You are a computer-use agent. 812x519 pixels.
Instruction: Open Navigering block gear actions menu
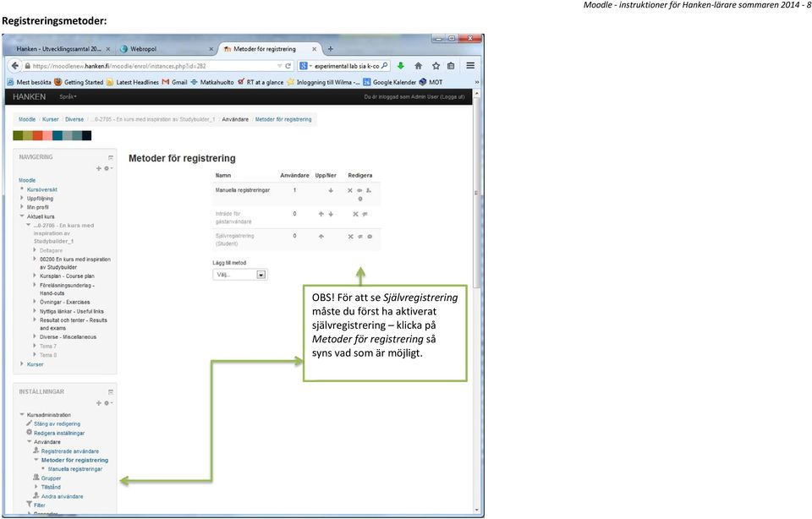coord(107,168)
